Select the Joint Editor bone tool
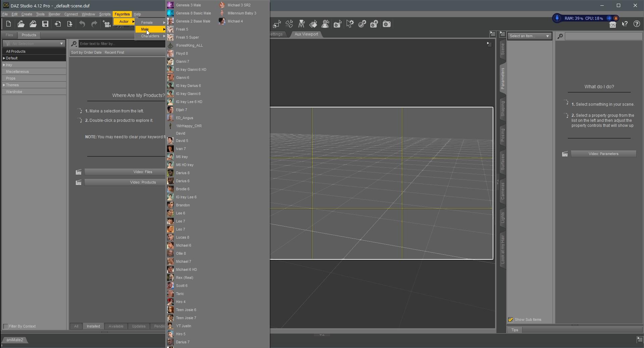The height and width of the screenshot is (348, 644). tap(289, 24)
